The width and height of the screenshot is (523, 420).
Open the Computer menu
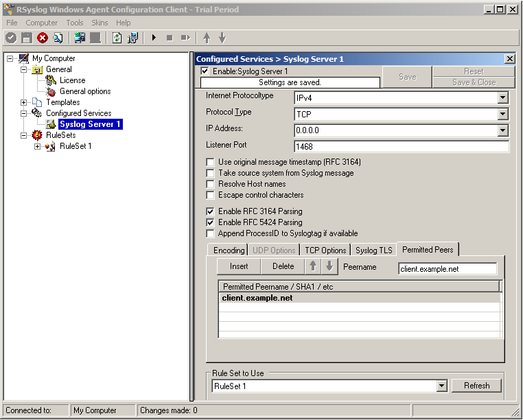click(x=42, y=23)
